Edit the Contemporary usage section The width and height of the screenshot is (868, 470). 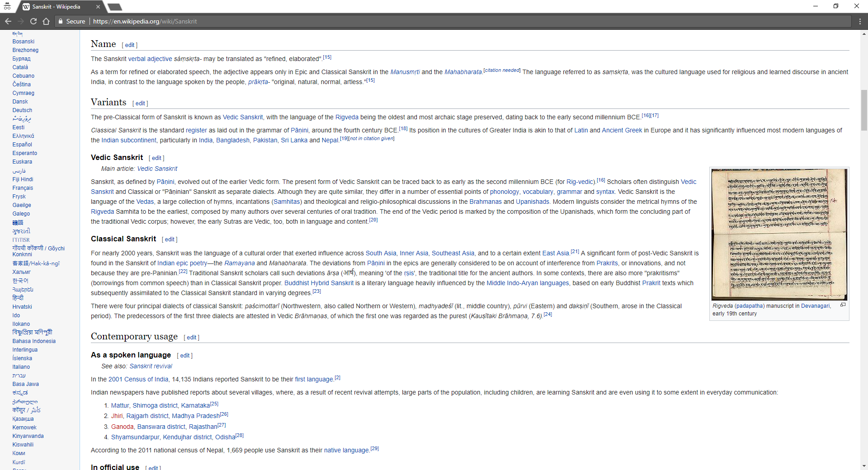click(192, 338)
